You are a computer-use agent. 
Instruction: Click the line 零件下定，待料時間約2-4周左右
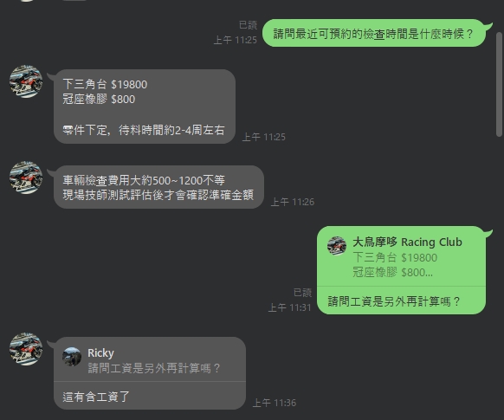pyautogui.click(x=144, y=130)
